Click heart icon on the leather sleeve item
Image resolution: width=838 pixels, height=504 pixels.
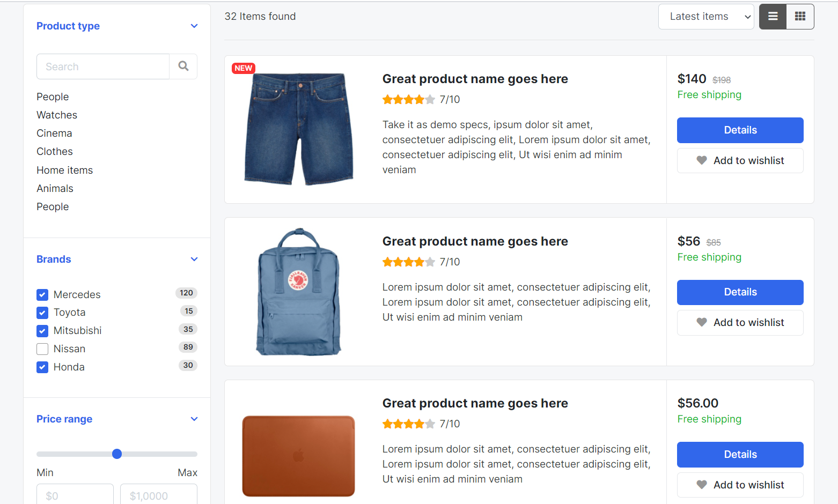pos(701,485)
